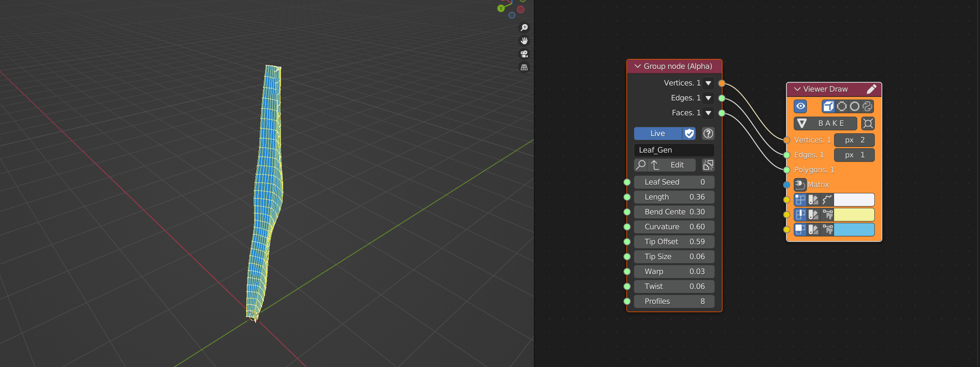Open the Faces output dropdown arrow
980x367 pixels.
tap(708, 113)
